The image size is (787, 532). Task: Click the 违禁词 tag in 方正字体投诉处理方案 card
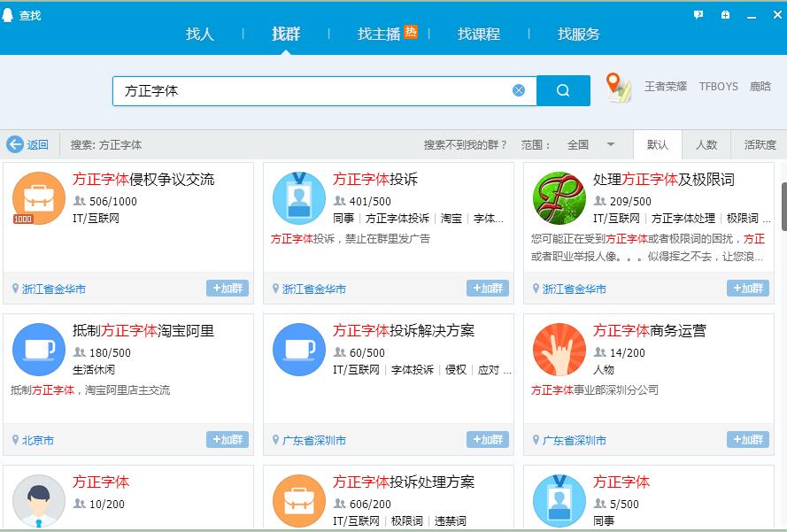[x=451, y=521]
